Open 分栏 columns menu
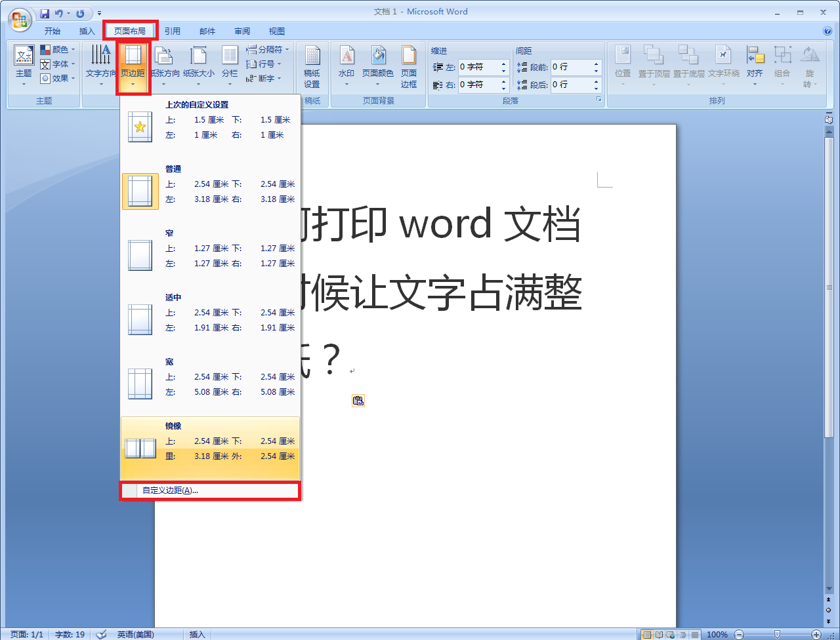The height and width of the screenshot is (640, 840). [230, 66]
